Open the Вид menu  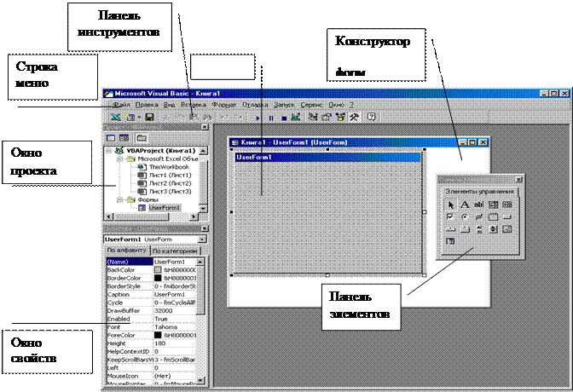[x=169, y=105]
